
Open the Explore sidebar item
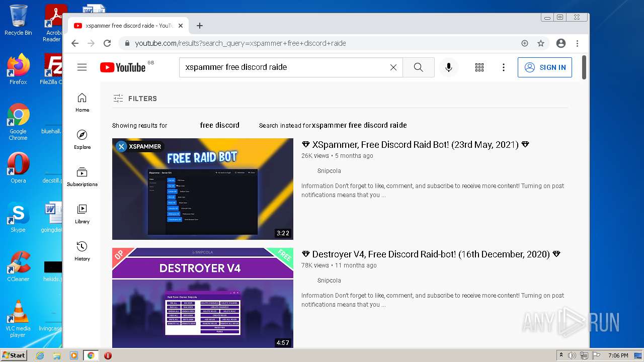click(82, 140)
